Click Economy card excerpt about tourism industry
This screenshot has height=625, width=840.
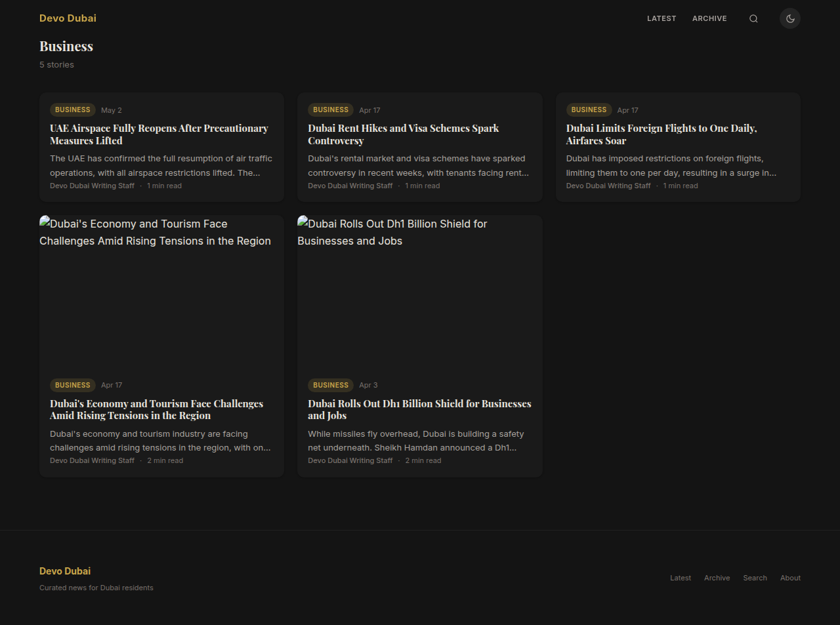(x=160, y=441)
